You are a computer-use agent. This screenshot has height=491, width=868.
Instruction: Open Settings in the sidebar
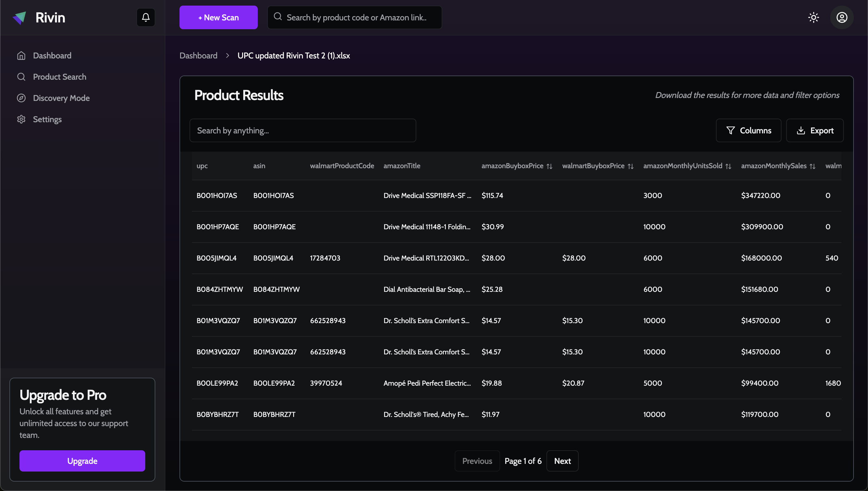click(x=47, y=119)
